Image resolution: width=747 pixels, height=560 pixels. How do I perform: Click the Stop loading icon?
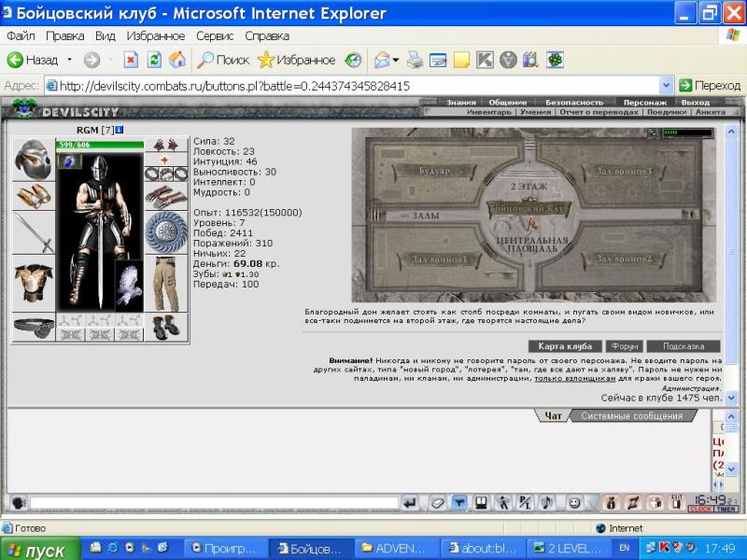[131, 60]
